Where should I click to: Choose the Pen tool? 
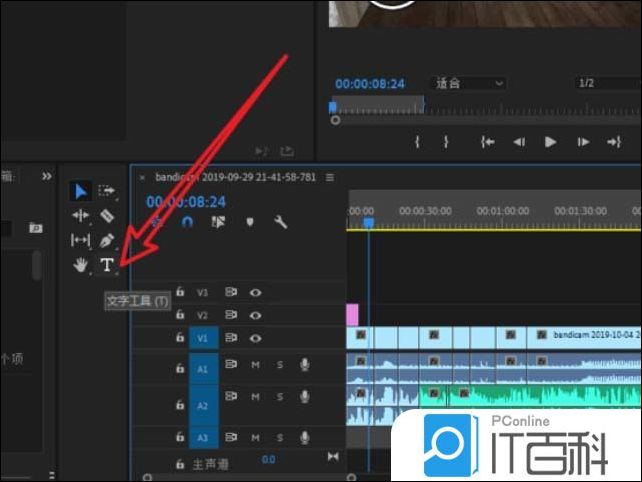click(x=107, y=240)
